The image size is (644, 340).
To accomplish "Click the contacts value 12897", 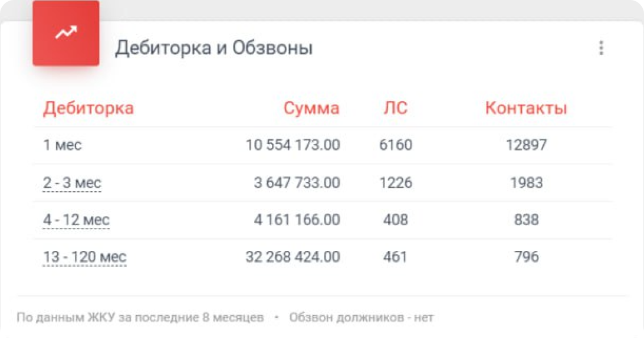I will (x=527, y=145).
